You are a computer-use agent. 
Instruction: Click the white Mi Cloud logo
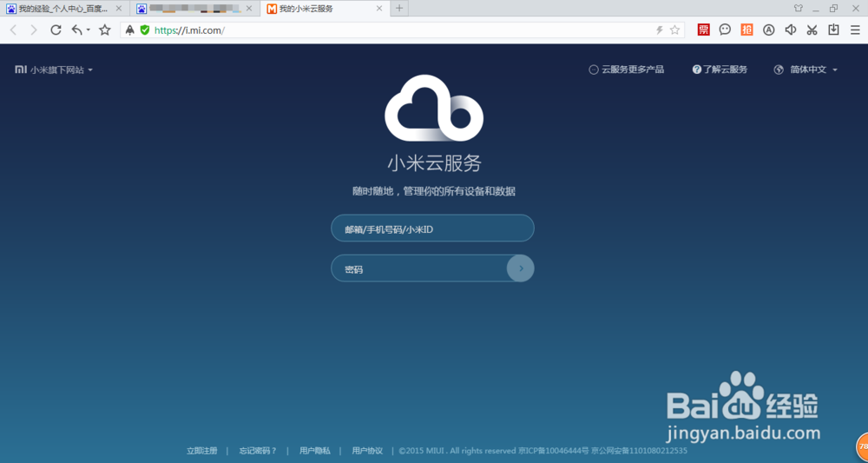point(434,108)
